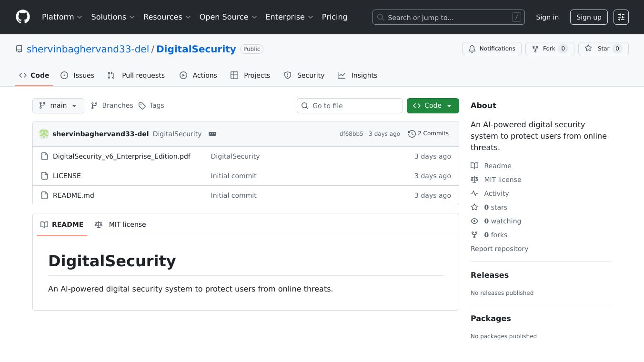Viewport: 644px width, 362px height.
Task: Open the README.md file
Action: pyautogui.click(x=73, y=195)
